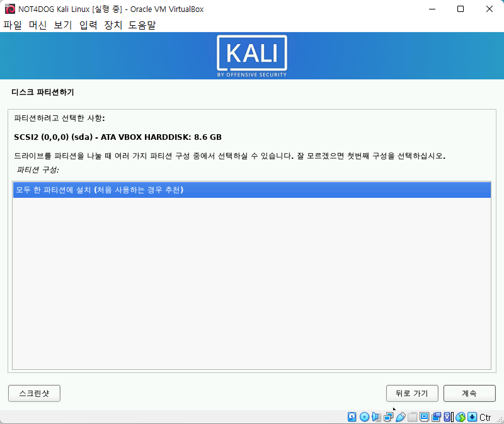This screenshot has width=504, height=424.
Task: Click the VirtualBox icon in title bar
Action: pyautogui.click(x=10, y=9)
